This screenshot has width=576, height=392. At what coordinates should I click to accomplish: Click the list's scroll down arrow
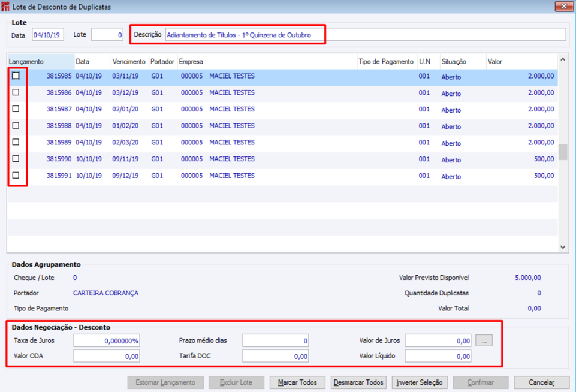pyautogui.click(x=563, y=248)
